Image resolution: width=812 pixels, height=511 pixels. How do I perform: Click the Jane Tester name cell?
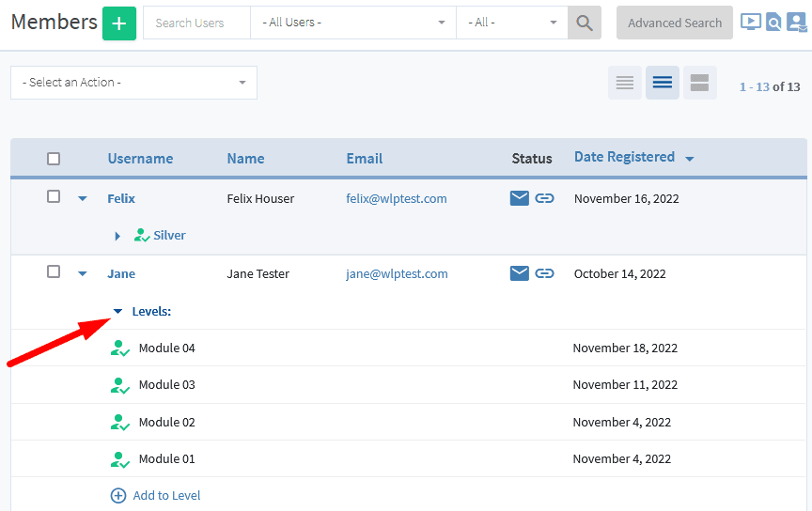258,274
